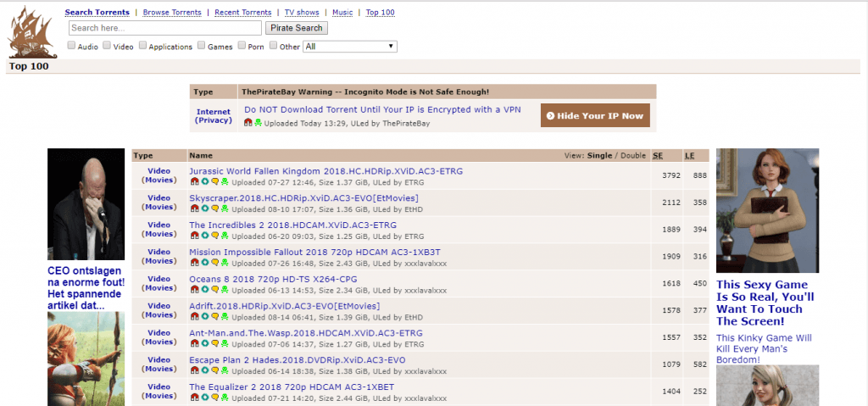The height and width of the screenshot is (406, 868).
Task: Click the archer game ad image
Action: click(x=86, y=359)
